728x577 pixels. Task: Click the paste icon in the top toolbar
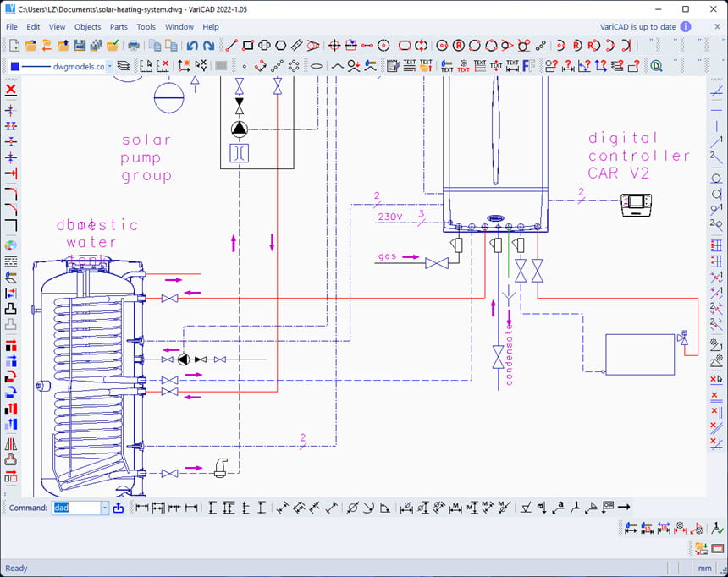[x=171, y=45]
